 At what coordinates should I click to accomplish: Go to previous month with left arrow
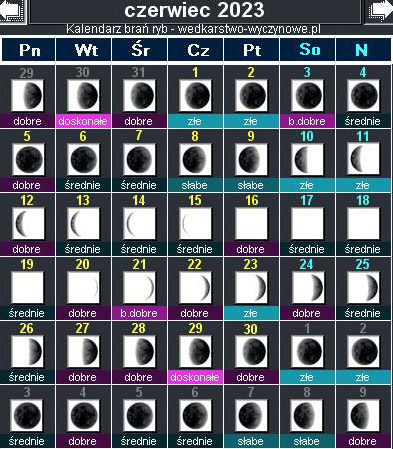click(13, 11)
